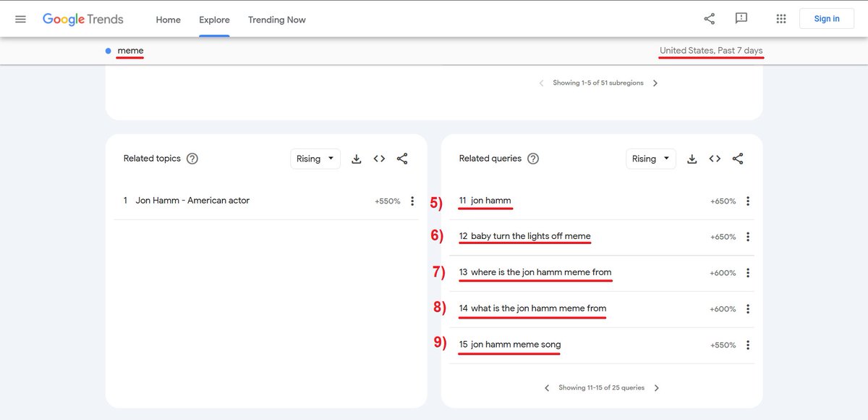Open the Google apps grid
The height and width of the screenshot is (420, 868).
[x=781, y=19]
